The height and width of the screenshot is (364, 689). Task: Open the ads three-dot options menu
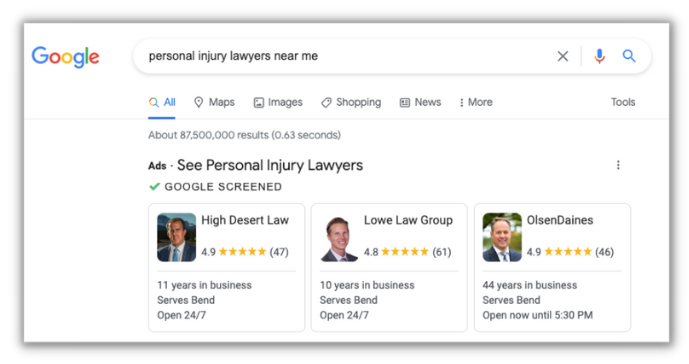(618, 165)
